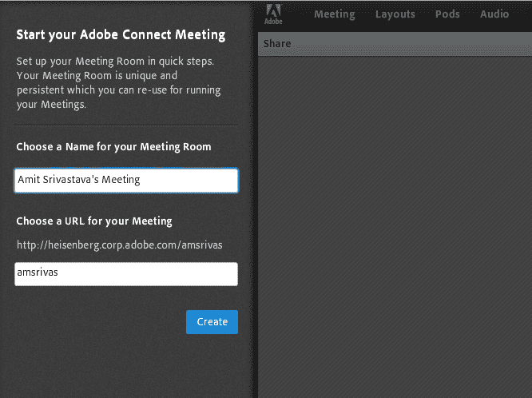The height and width of the screenshot is (398, 532).
Task: Click the Create button
Action: point(212,322)
